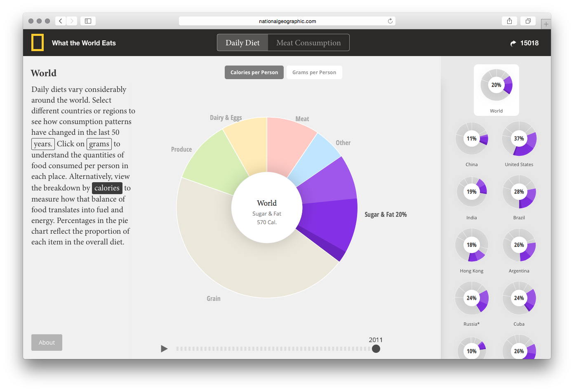The height and width of the screenshot is (392, 574).
Task: Switch to Grams per Person view
Action: 314,73
